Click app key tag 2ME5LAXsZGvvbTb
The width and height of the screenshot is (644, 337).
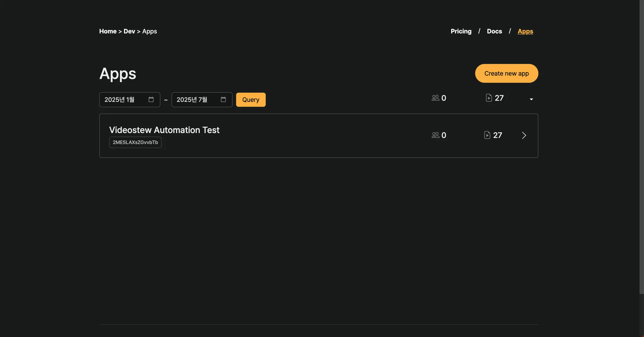[135, 142]
